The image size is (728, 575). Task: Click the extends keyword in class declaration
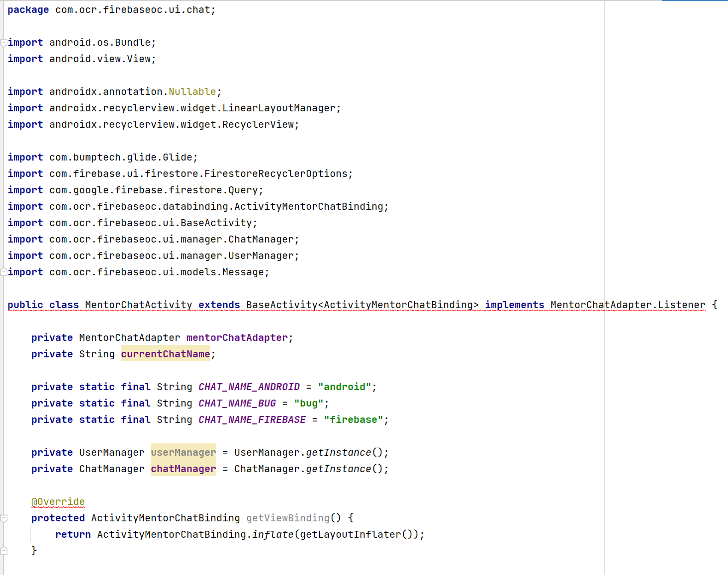coord(219,305)
